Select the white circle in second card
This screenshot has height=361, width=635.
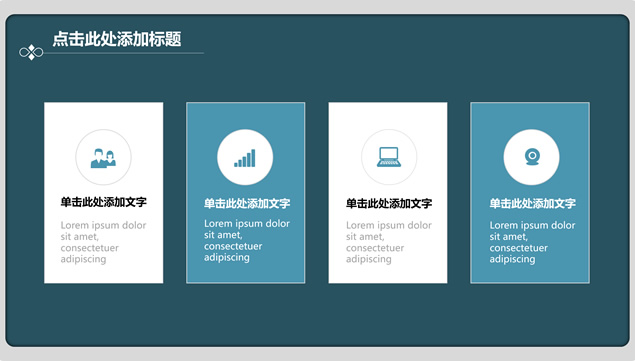click(x=245, y=157)
